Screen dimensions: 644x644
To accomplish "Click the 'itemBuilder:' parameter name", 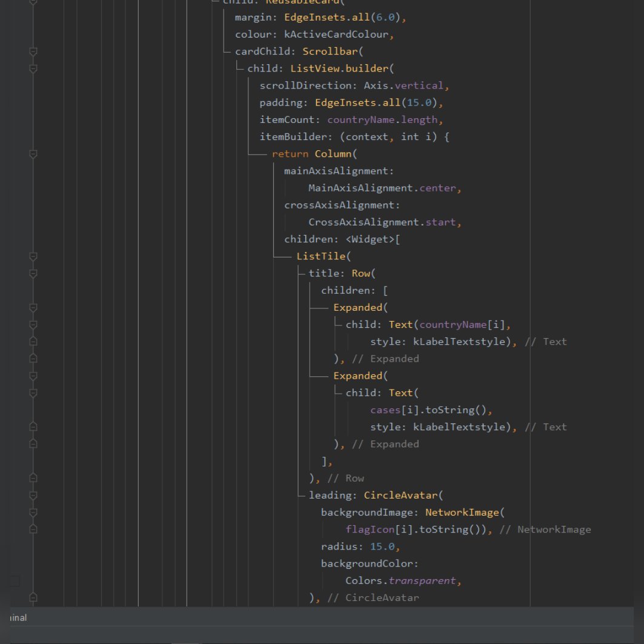I will tap(296, 137).
